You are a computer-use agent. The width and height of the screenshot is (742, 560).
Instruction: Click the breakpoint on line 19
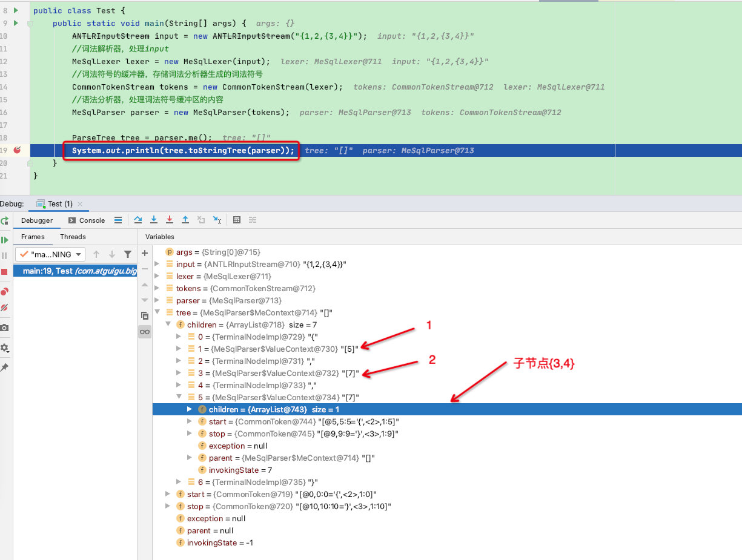point(16,150)
